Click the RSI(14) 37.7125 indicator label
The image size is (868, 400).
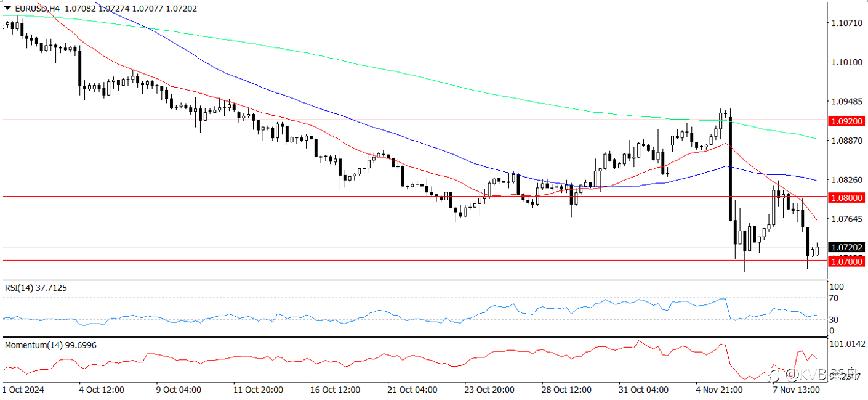tap(36, 288)
